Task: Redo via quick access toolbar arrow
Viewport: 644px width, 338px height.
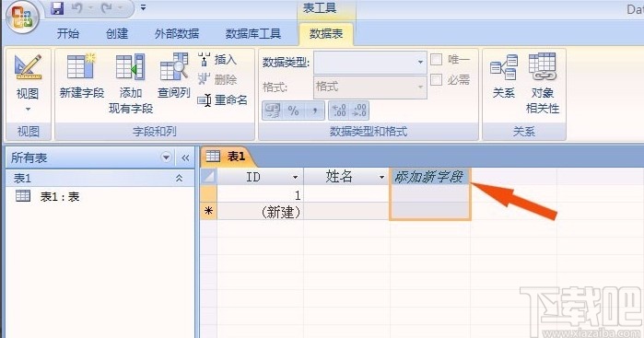Action: point(106,8)
